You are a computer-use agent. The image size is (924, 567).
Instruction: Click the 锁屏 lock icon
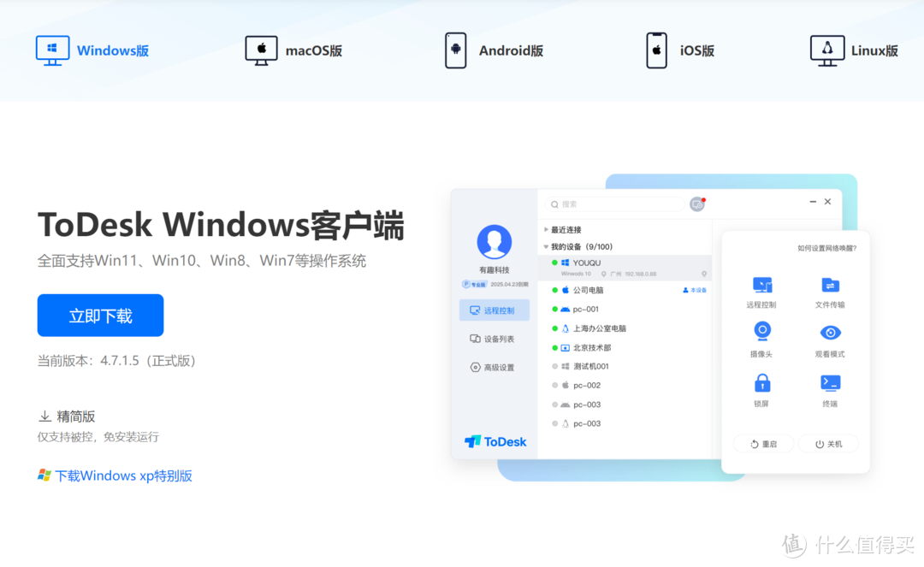click(x=762, y=383)
